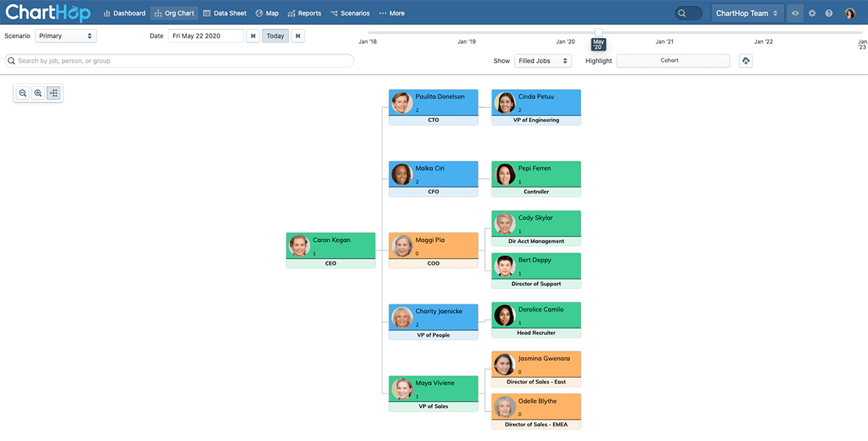Image resolution: width=868 pixels, height=441 pixels.
Task: Click the zoom out magnifier icon
Action: [x=23, y=93]
